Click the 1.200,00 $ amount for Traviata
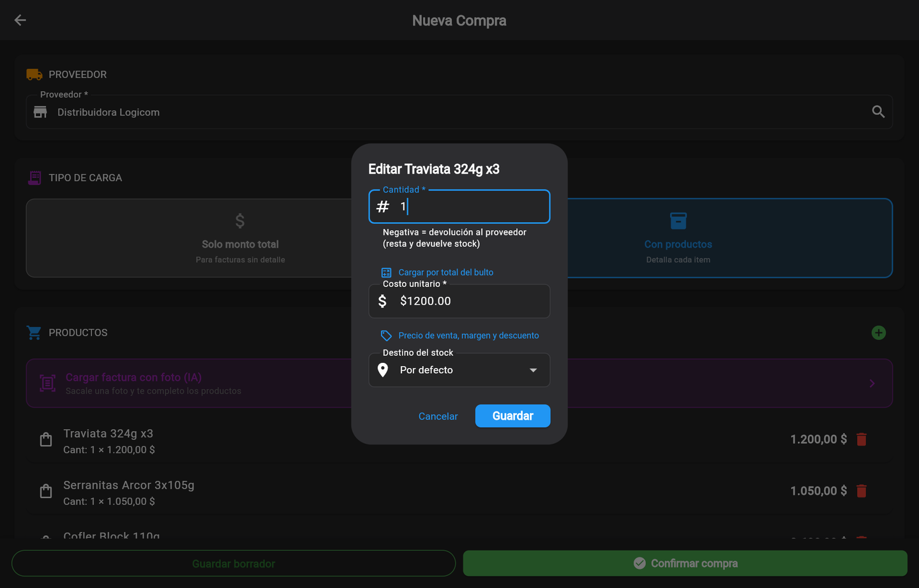919x588 pixels. [818, 439]
